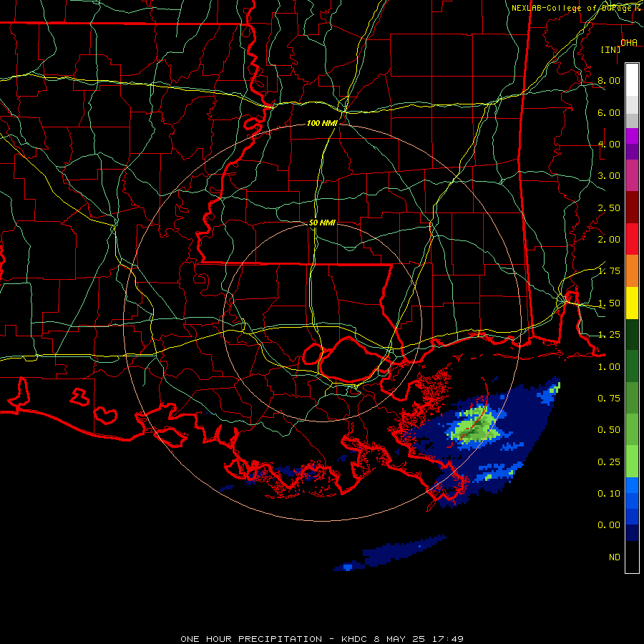
Task: Pick the orange color scale segment
Action: [632, 271]
